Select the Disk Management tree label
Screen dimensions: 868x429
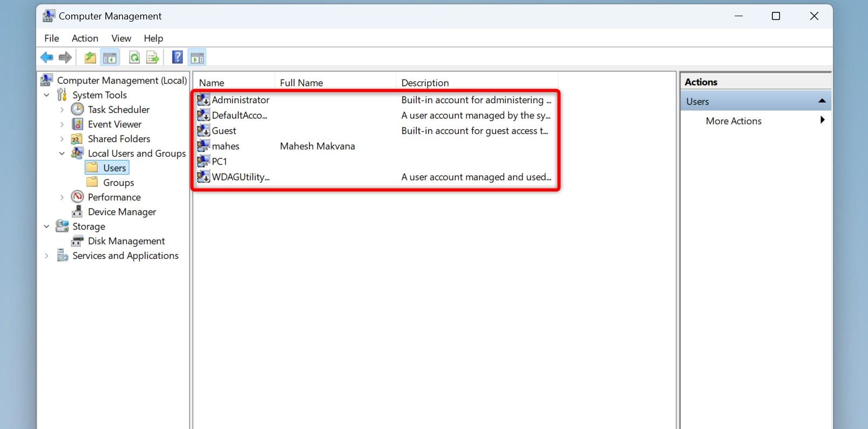click(x=126, y=241)
